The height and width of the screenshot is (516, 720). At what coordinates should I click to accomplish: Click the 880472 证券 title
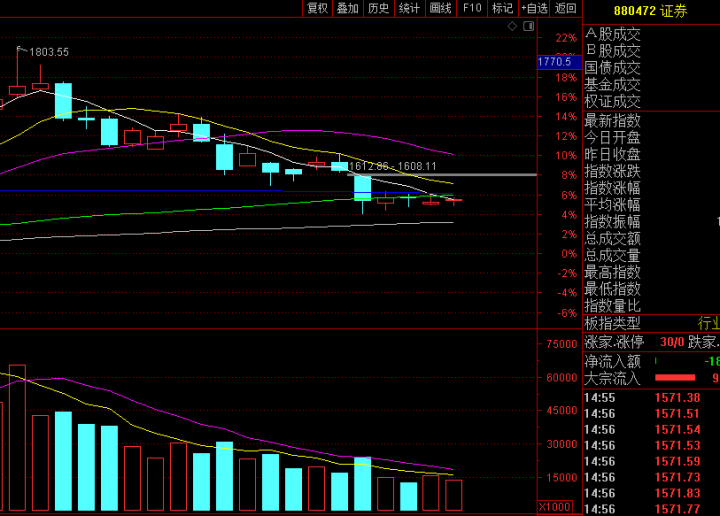pos(650,10)
